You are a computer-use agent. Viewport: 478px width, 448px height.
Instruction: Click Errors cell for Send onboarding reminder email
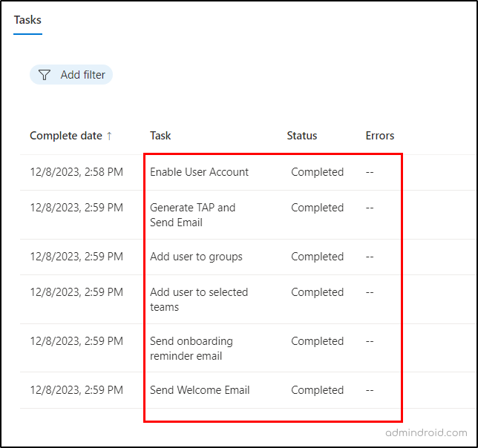(370, 341)
